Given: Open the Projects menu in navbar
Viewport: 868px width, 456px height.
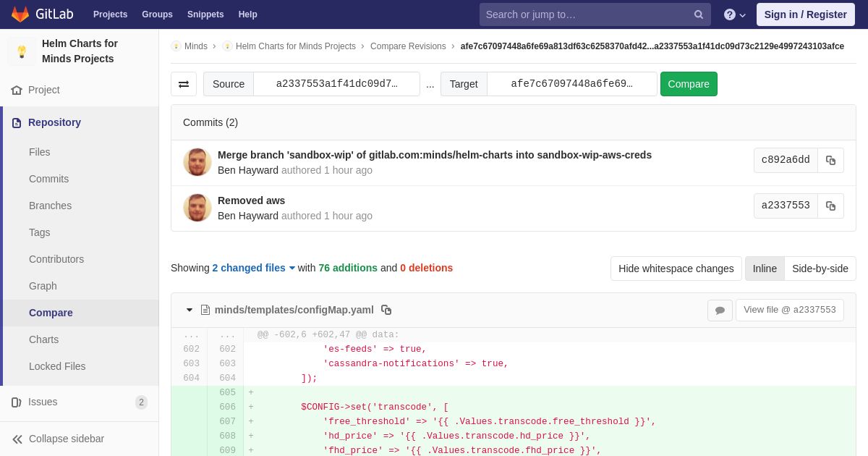Looking at the screenshot, I should 111,14.
